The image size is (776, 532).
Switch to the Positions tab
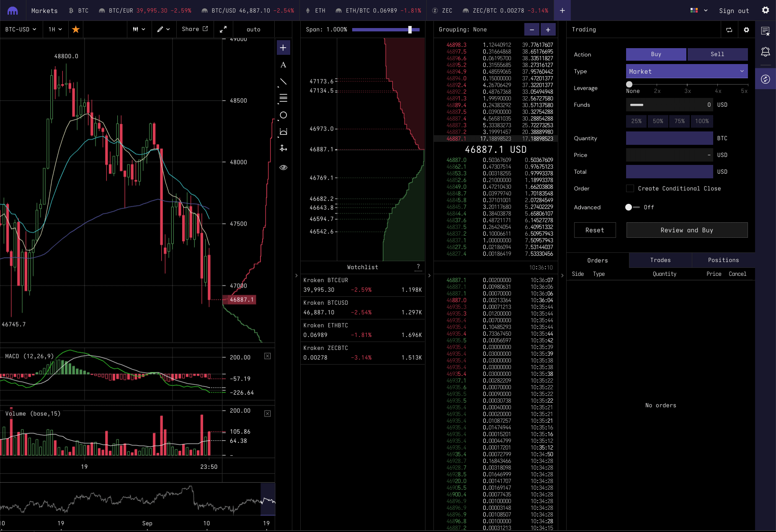pos(723,260)
